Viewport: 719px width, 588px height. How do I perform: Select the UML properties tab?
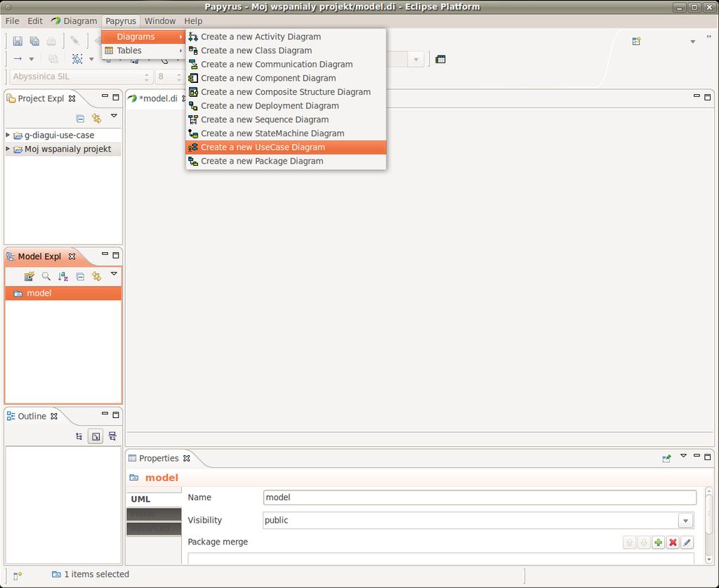[x=154, y=499]
